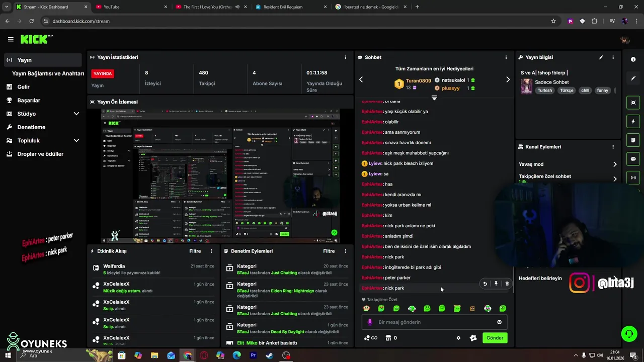Screen dimensions: 644x362
Task: Click the channel points infinity icon
Action: tap(370, 338)
